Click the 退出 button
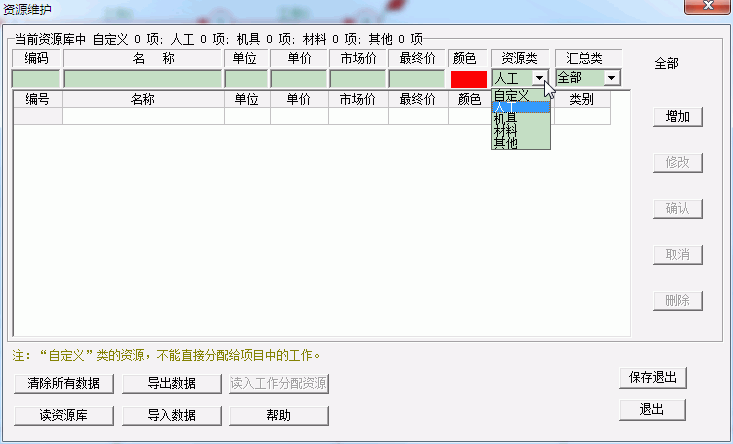 coord(652,409)
